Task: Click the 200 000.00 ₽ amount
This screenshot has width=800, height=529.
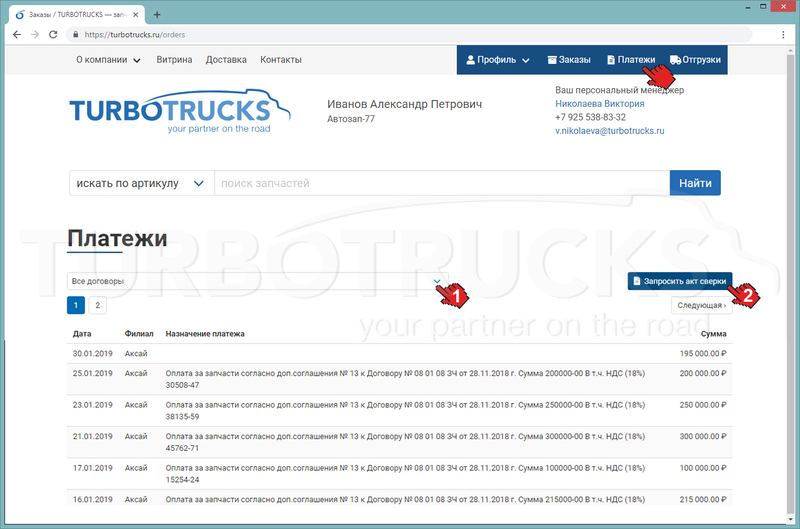Action: [x=703, y=373]
